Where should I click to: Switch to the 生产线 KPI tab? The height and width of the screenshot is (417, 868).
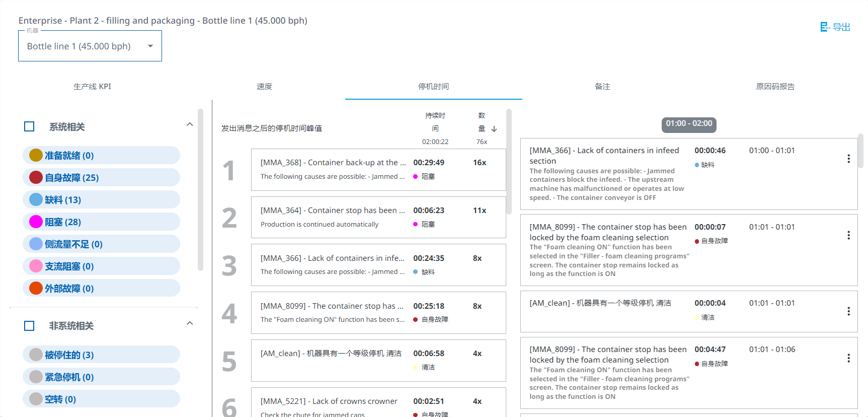tap(92, 87)
